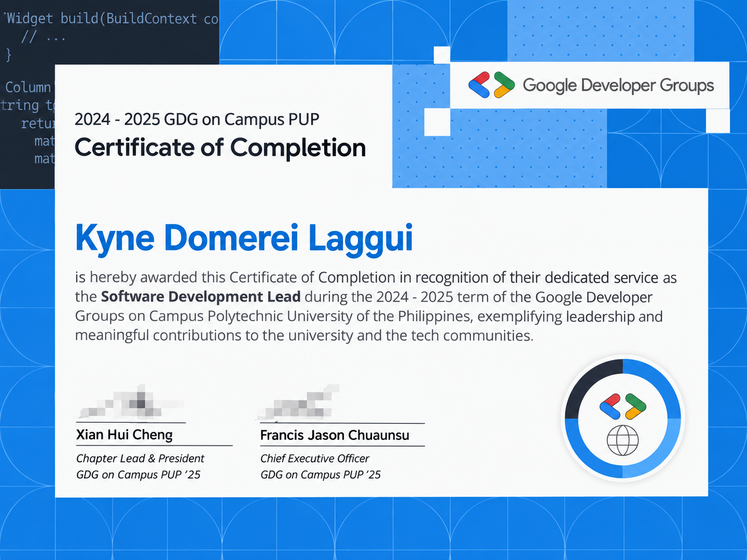
Task: Click the GDG bracket logo inside the round badge
Action: (x=623, y=406)
